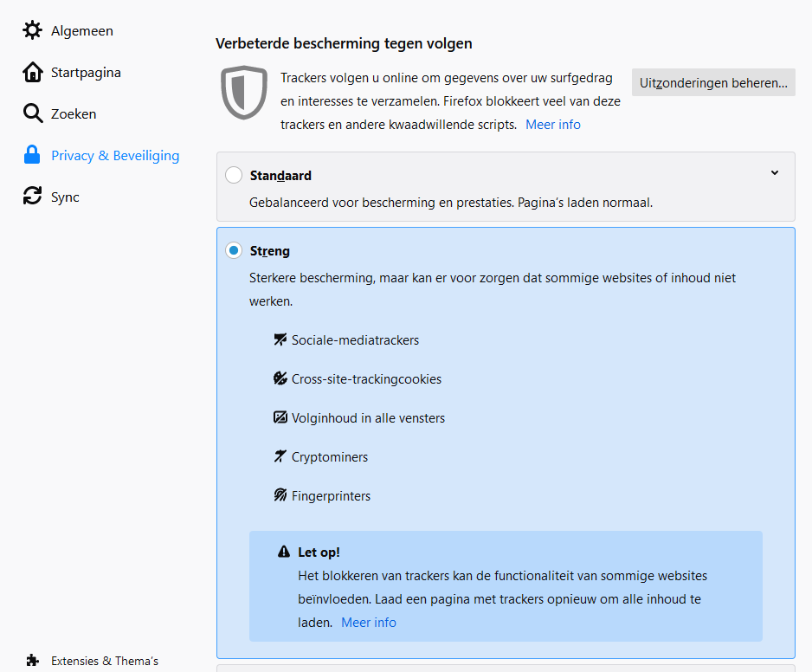Screen dimensions: 812x672
Task: Click the Privacy & Beveiliging lock icon
Action: (x=32, y=154)
